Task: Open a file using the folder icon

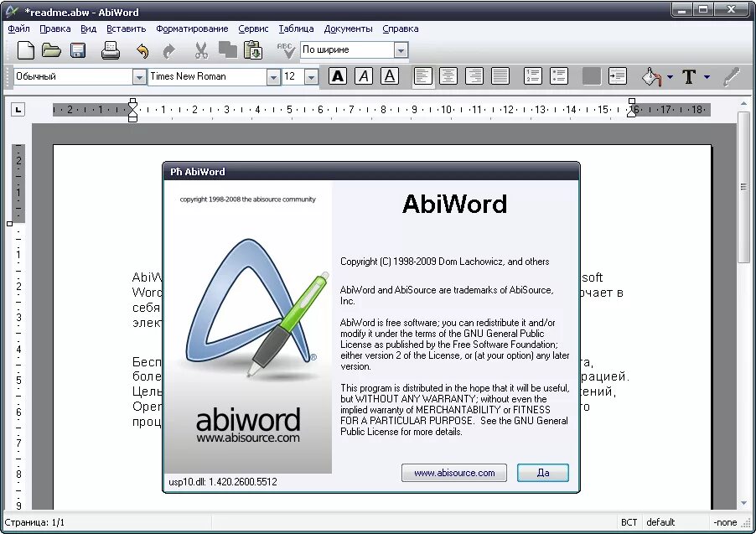Action: point(51,50)
